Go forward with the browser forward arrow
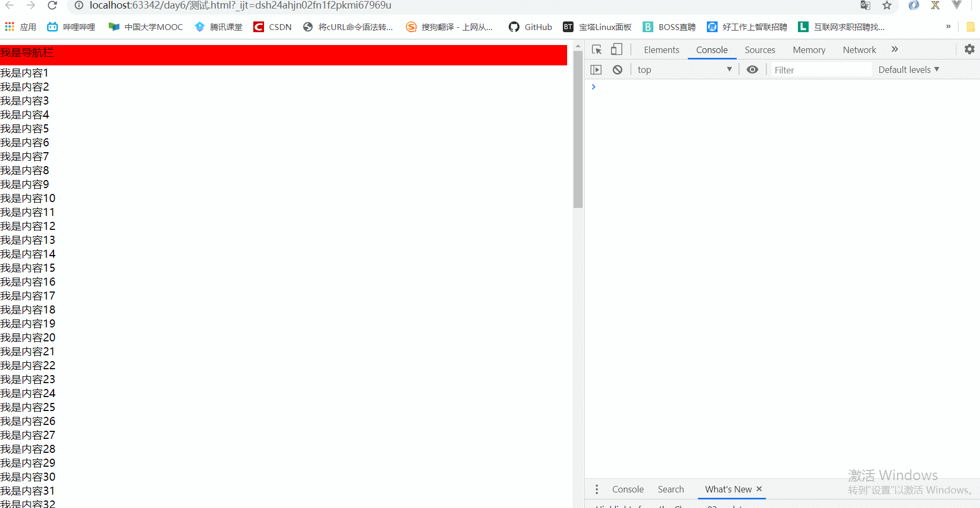Screen dimensions: 980x508 [x=31, y=5]
